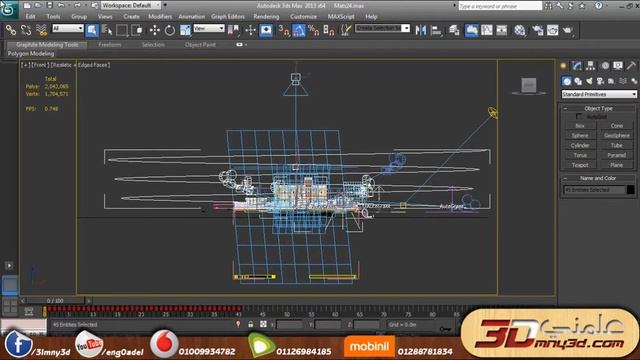Open the Create Selection Set dropdown
640x360 pixels.
[382, 28]
